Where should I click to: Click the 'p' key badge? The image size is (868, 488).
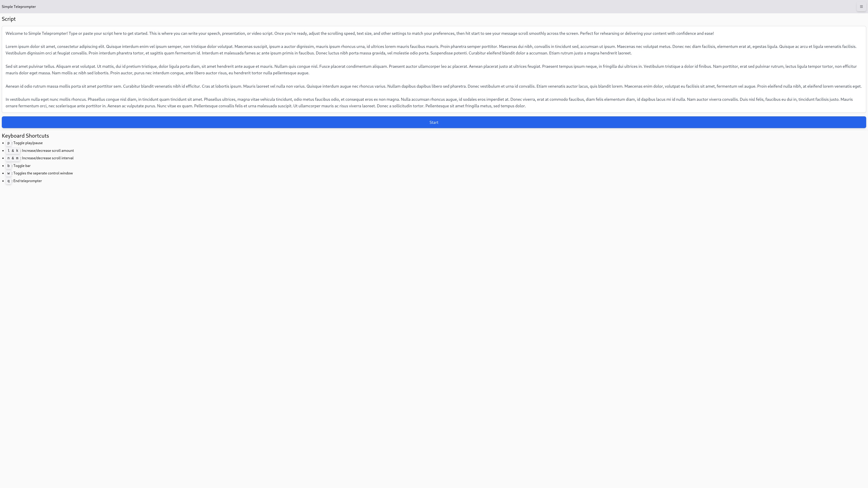tap(8, 143)
